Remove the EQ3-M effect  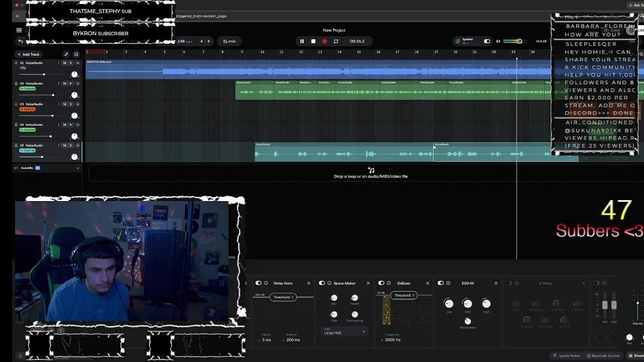click(x=496, y=283)
